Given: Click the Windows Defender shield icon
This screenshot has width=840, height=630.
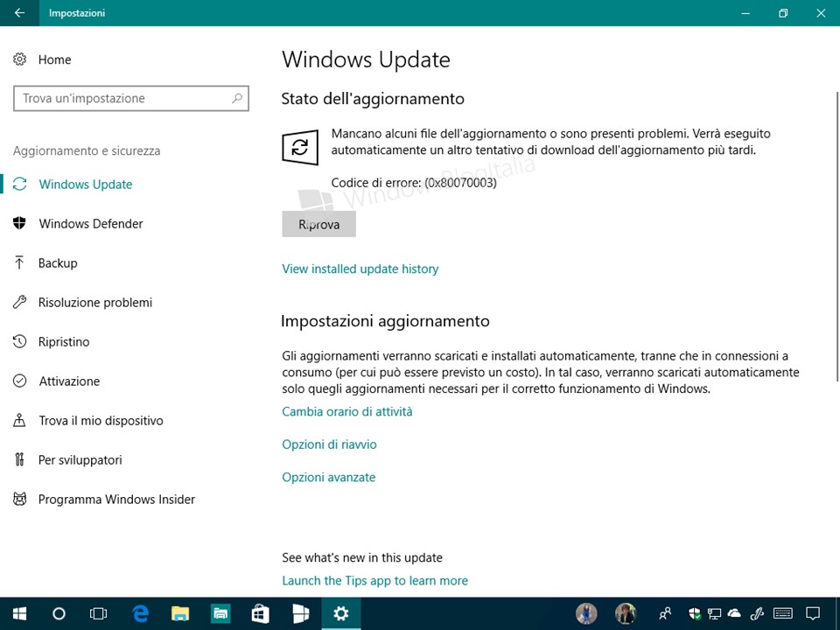Looking at the screenshot, I should (20, 223).
